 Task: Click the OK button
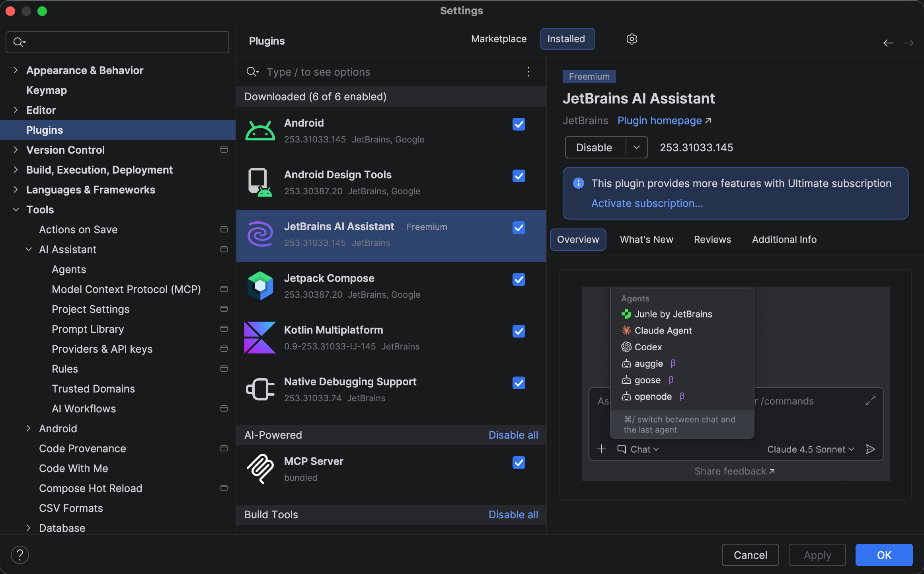point(884,555)
